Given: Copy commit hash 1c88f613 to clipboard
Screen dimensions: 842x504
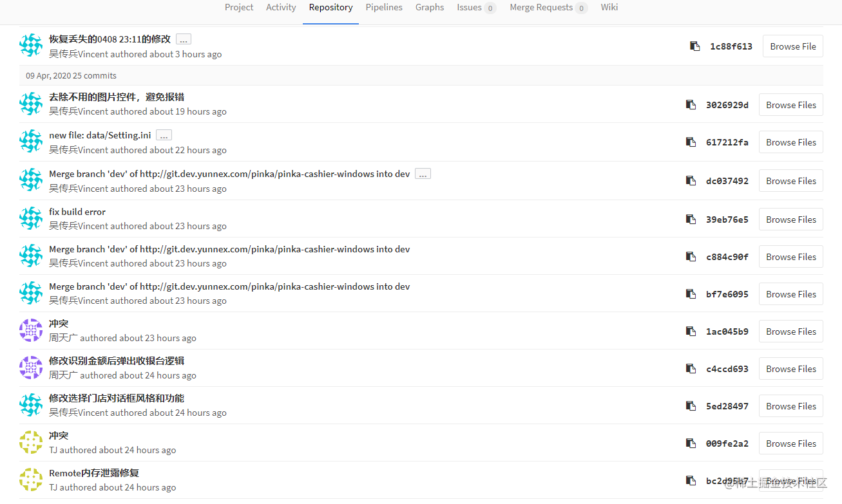Looking at the screenshot, I should coord(695,46).
